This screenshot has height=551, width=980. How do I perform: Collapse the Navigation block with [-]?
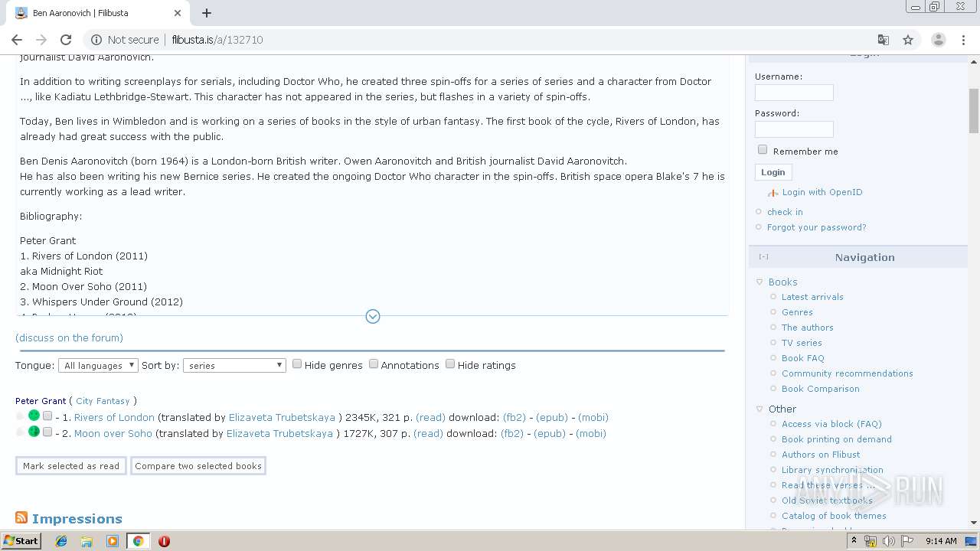pos(763,257)
